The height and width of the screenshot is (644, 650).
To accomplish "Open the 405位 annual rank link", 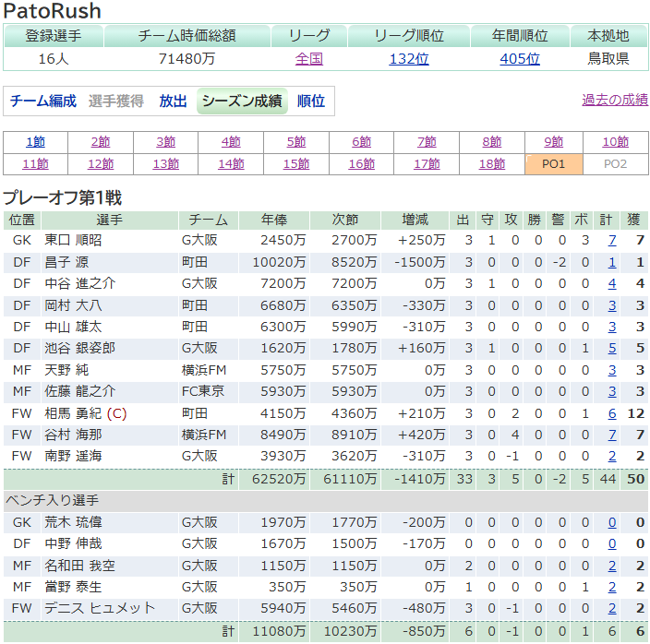I will 520,59.
